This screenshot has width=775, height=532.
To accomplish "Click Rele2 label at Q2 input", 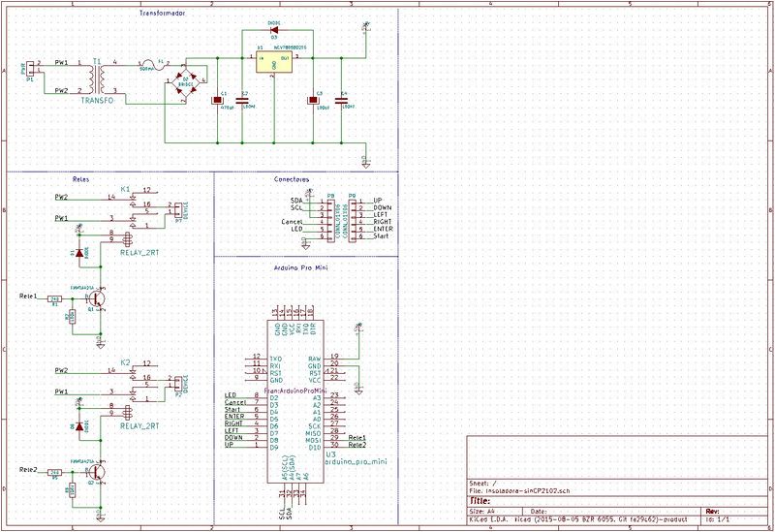I will 28,470.
